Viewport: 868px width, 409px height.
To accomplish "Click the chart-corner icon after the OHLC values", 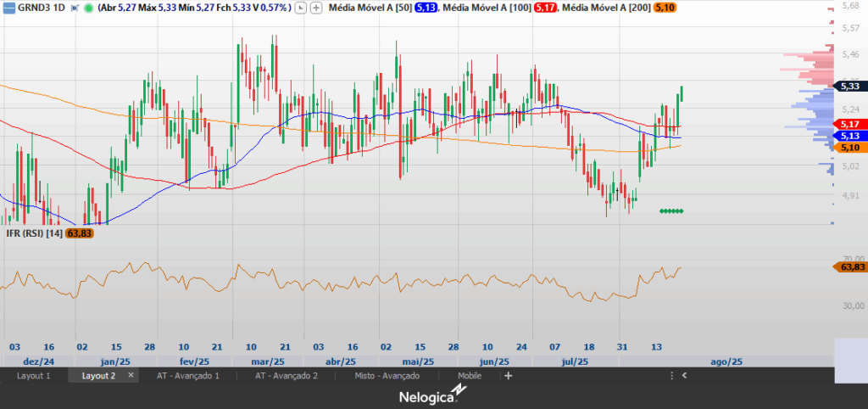I will (x=301, y=8).
